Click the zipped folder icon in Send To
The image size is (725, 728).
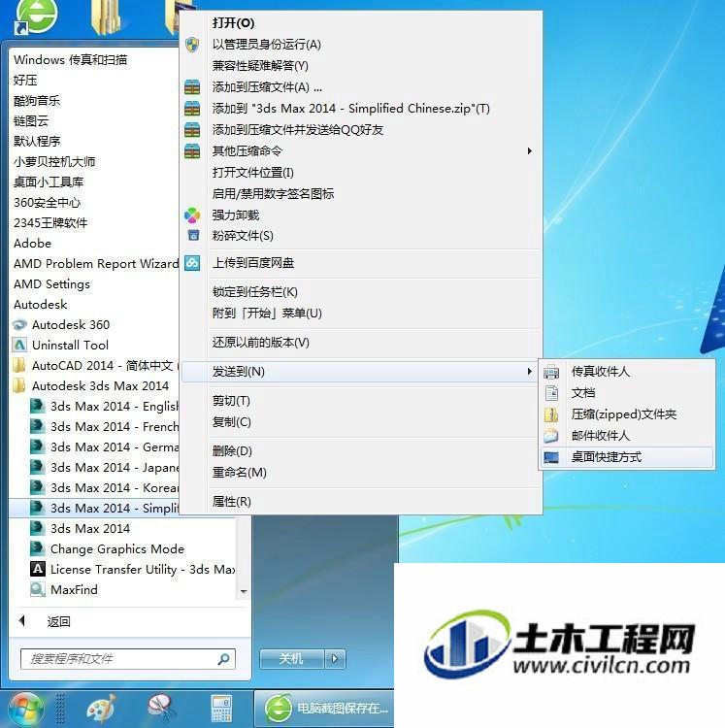pyautogui.click(x=551, y=414)
